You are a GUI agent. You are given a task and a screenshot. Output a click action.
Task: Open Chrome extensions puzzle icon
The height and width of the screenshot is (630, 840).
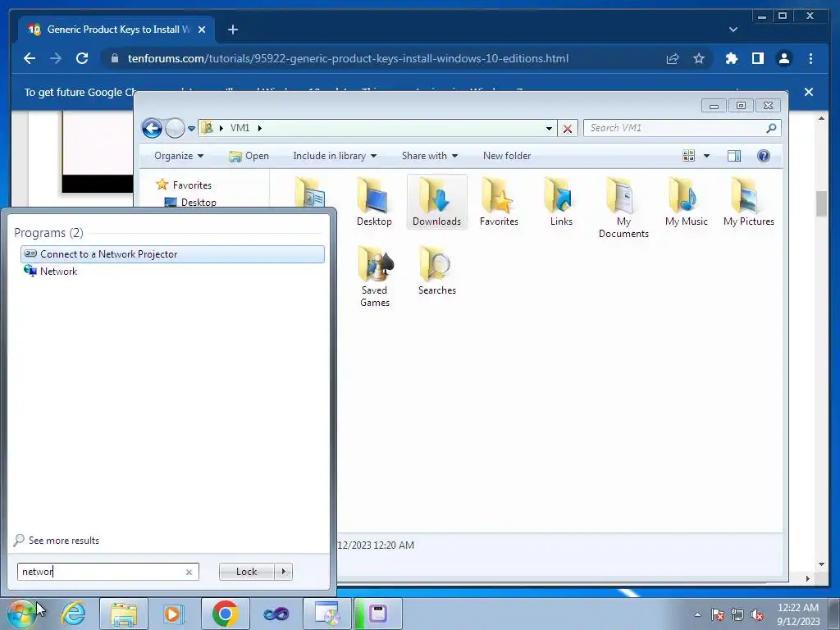click(731, 58)
